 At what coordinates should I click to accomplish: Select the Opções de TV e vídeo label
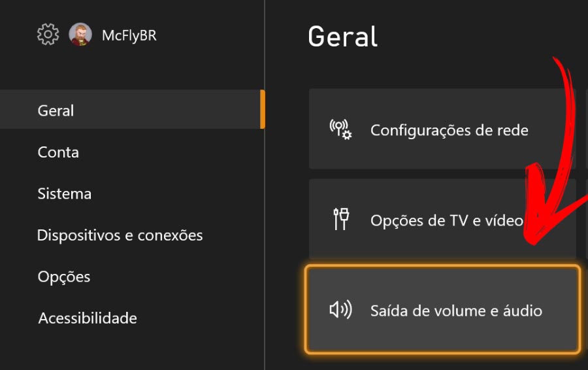click(447, 220)
